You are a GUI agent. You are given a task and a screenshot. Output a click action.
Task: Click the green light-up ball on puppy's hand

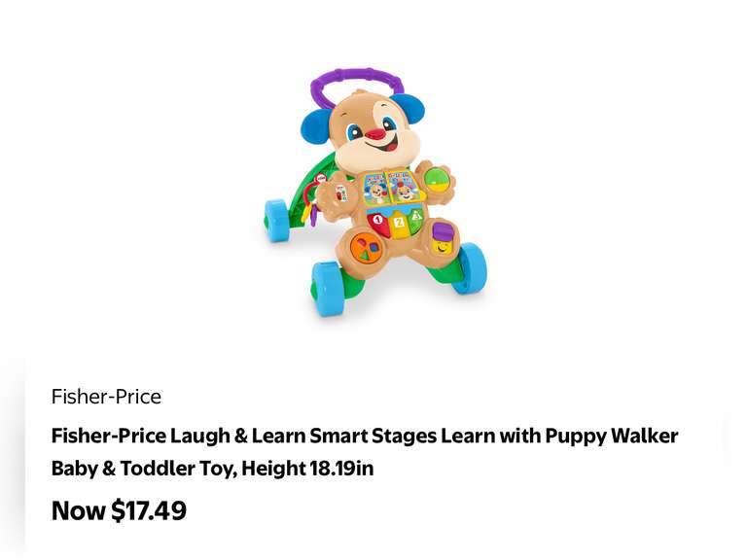[x=438, y=178]
